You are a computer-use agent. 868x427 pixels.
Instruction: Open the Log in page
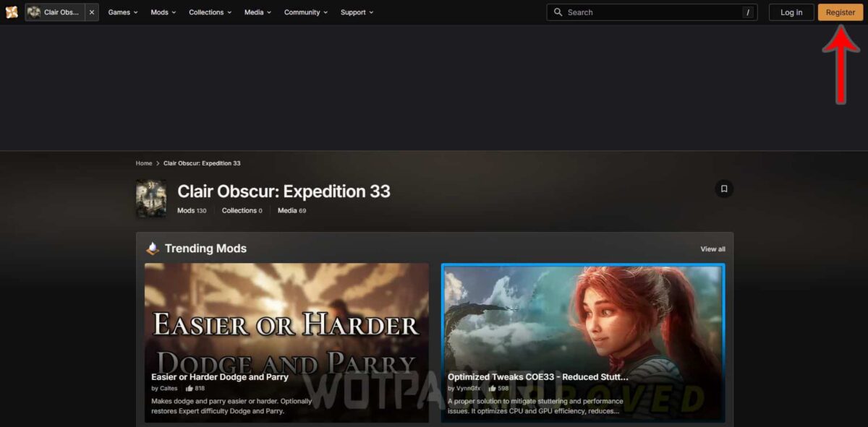(x=791, y=12)
